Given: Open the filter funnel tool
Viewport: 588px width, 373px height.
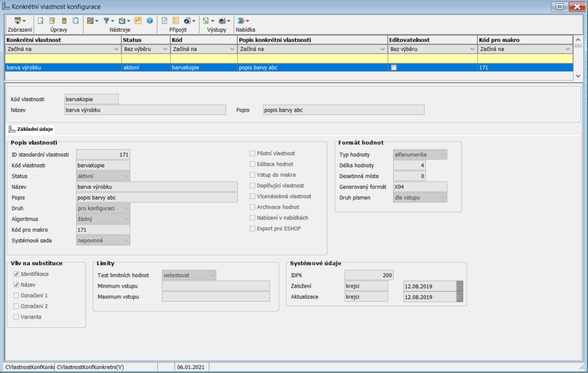Looking at the screenshot, I should click(x=107, y=21).
